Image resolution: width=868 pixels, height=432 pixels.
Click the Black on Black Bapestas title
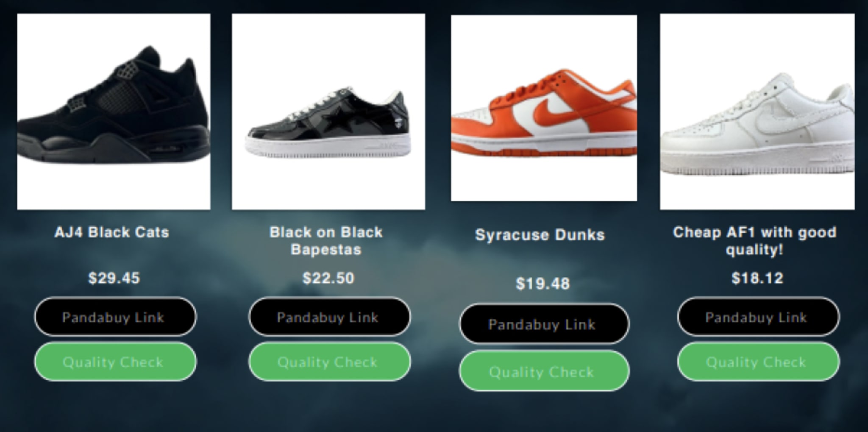[326, 241]
